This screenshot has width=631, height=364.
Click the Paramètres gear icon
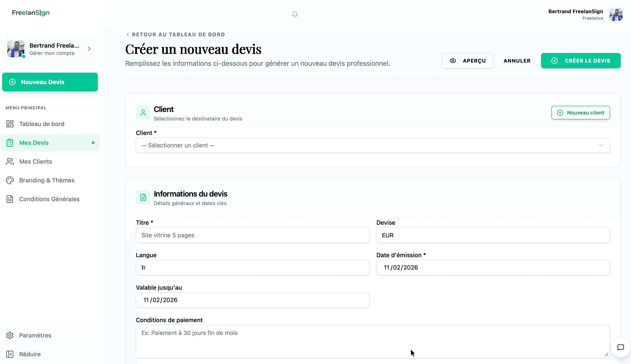click(x=10, y=335)
